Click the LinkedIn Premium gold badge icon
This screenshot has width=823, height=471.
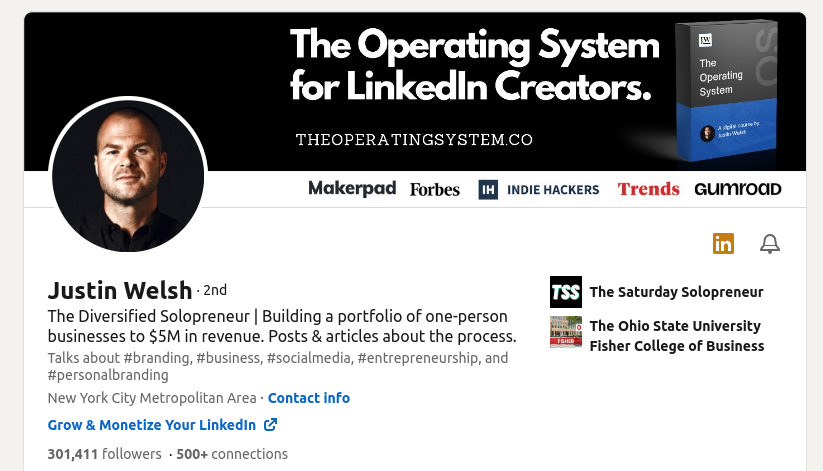tap(723, 244)
